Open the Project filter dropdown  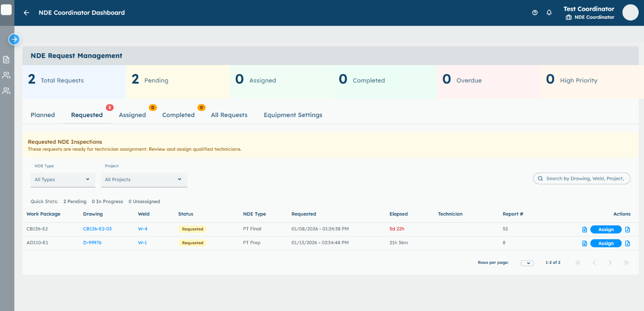point(144,180)
